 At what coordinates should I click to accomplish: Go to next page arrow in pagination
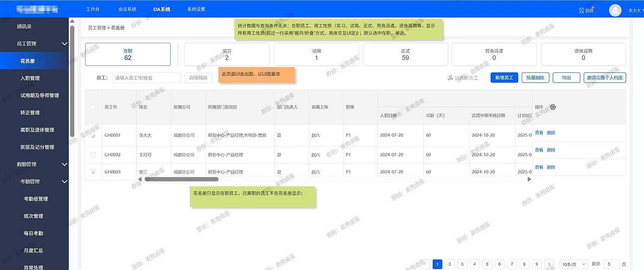[549, 264]
